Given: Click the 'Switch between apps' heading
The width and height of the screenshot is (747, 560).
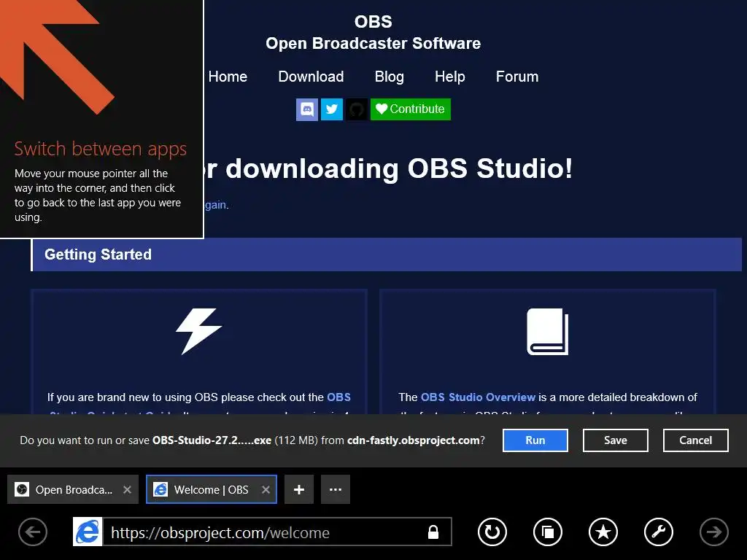Looking at the screenshot, I should [x=101, y=149].
